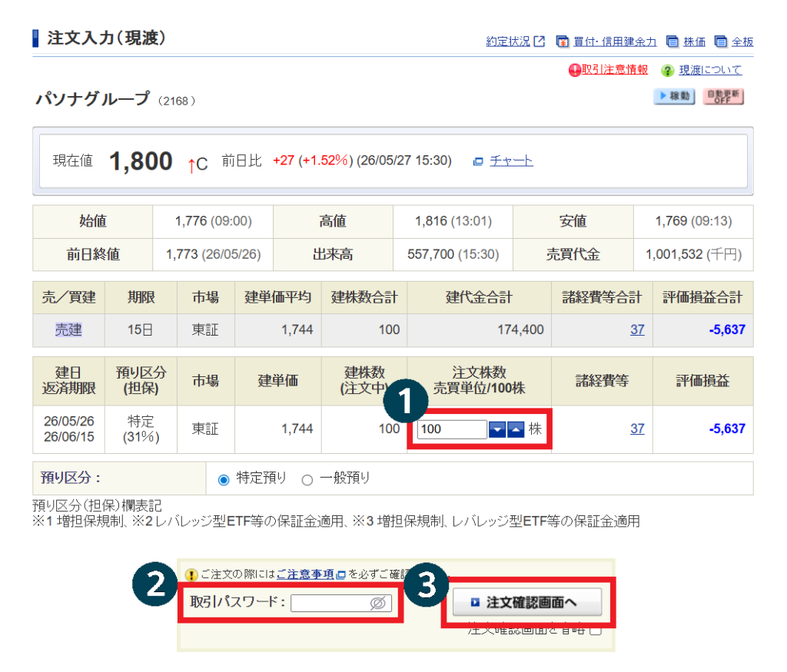Open the 買付・信用建余力 link
The height and width of the screenshot is (672, 787).
[615, 41]
